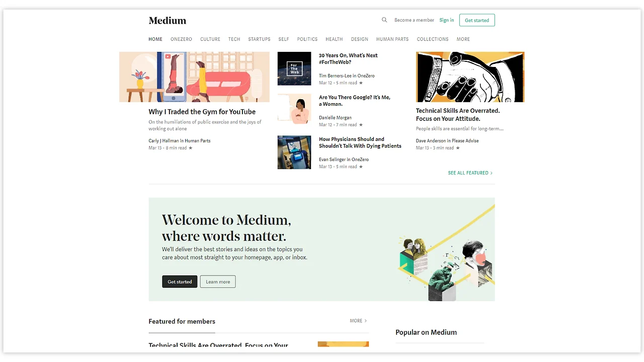Click the dark Get started banner button
This screenshot has width=644, height=362.
(180, 281)
